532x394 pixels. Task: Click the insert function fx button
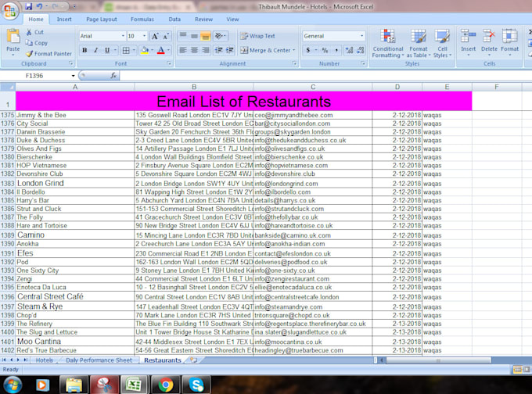pos(113,76)
